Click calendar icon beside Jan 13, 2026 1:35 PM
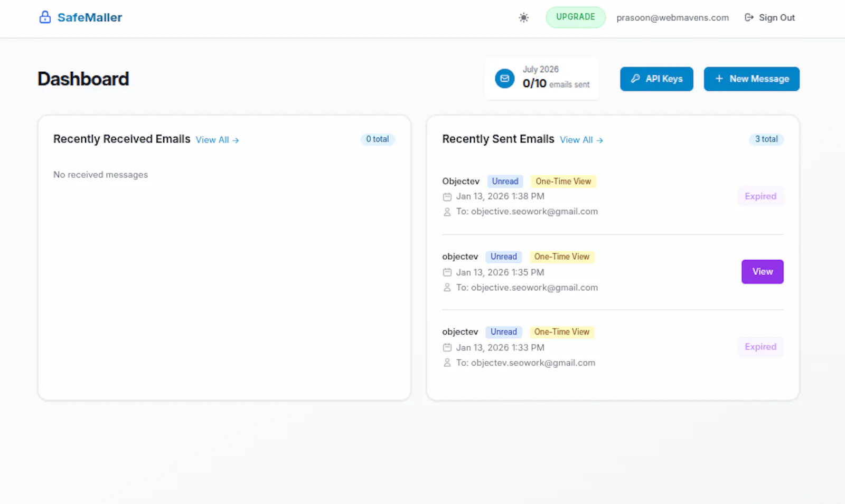Viewport: 845px width, 504px height. (x=447, y=272)
